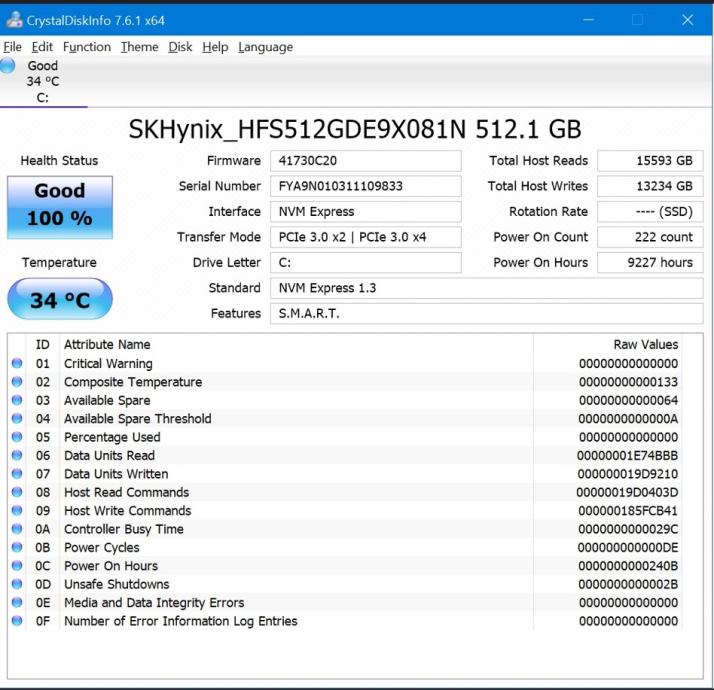Click status icon beside Critical Warning row

coord(17,364)
